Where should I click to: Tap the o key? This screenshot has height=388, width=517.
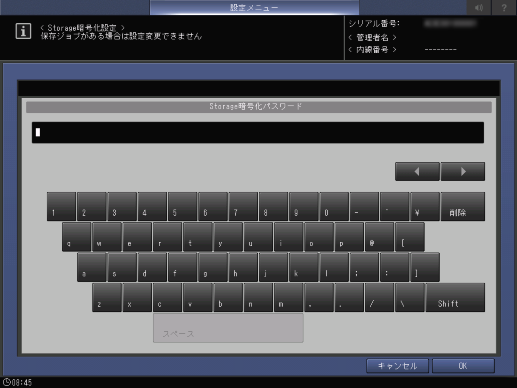(319, 237)
